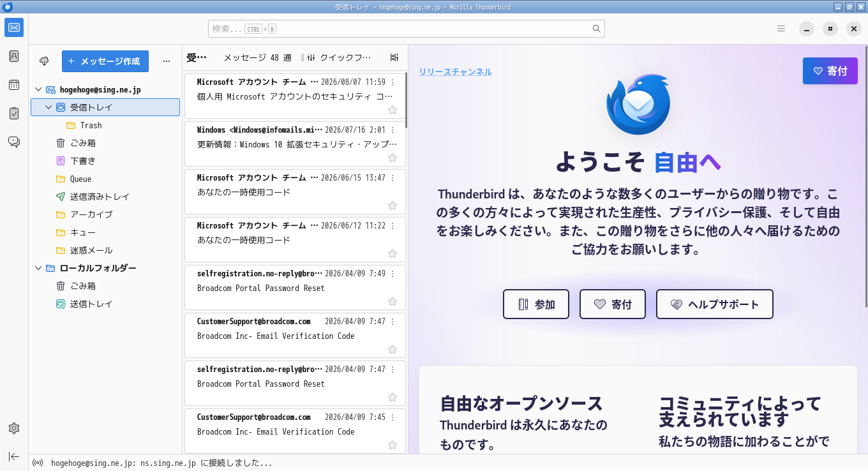Open the 送信済みトレイ folder
The image size is (868, 471).
(105, 197)
